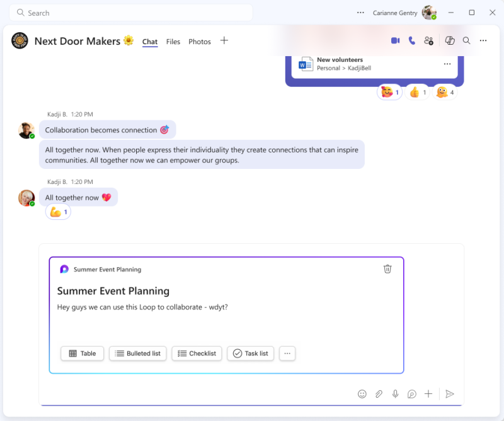Image resolution: width=504 pixels, height=421 pixels.
Task: Start a video call in the chat
Action: pos(395,40)
